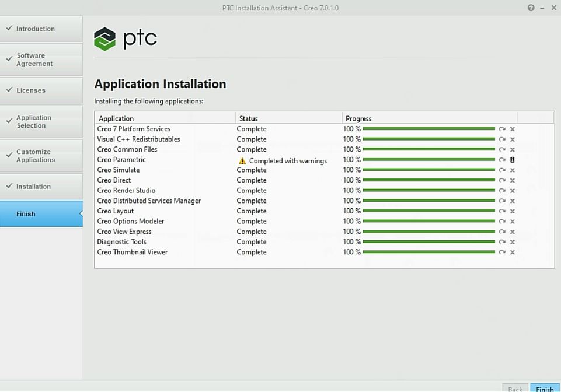Click the X icon in Diagnostic Tools row
This screenshot has height=392, width=561.
pos(513,242)
